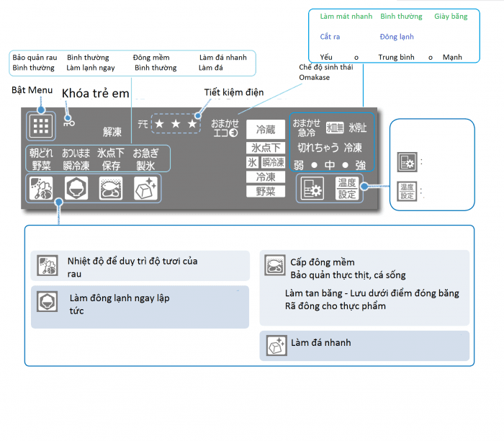This screenshot has width=504, height=441.
Task: Click the 温度設定 icon in right legend box
Action: pyautogui.click(x=407, y=192)
